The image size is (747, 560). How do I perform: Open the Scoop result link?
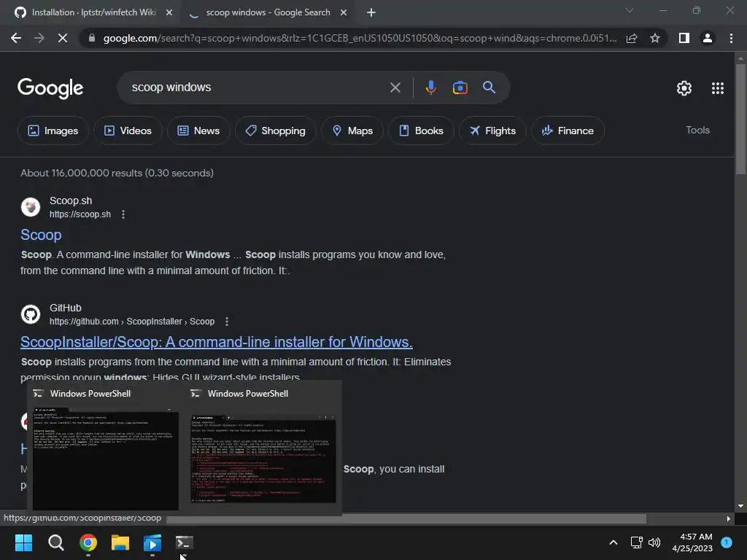click(41, 235)
